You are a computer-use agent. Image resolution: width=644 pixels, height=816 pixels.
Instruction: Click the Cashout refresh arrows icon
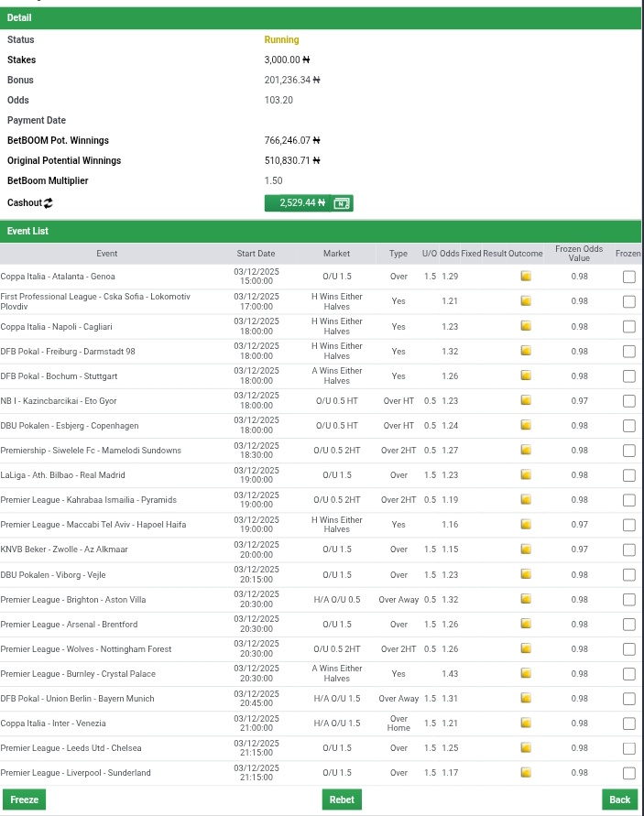48,203
